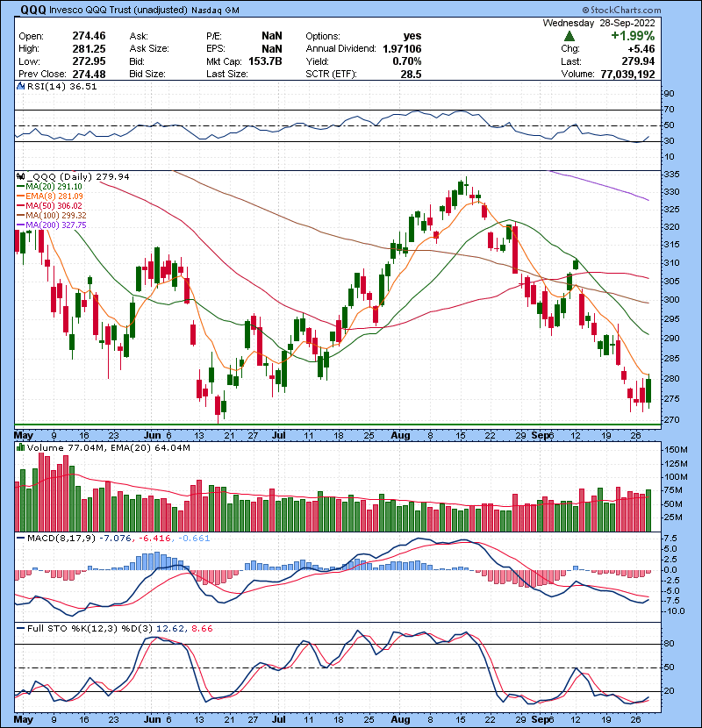Click the MACD(8,17,9) legend line marker
The height and width of the screenshot is (728, 702).
tap(20, 537)
